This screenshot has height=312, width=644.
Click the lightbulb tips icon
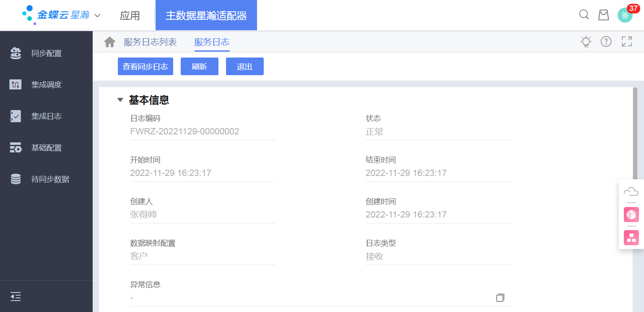[586, 42]
